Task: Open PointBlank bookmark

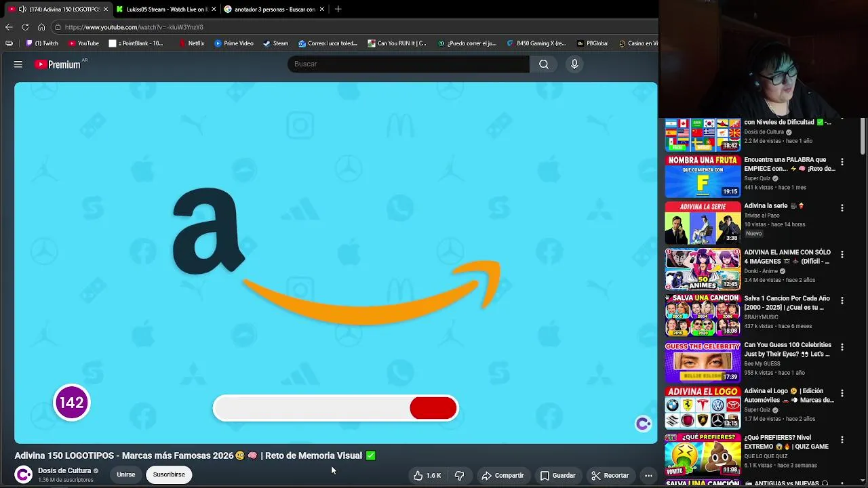Action: coord(136,43)
